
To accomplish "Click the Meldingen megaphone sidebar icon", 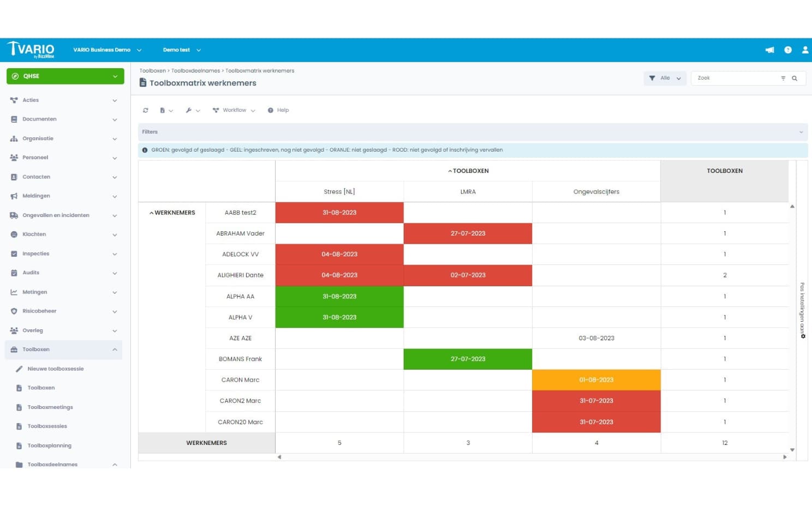I will 14,196.
